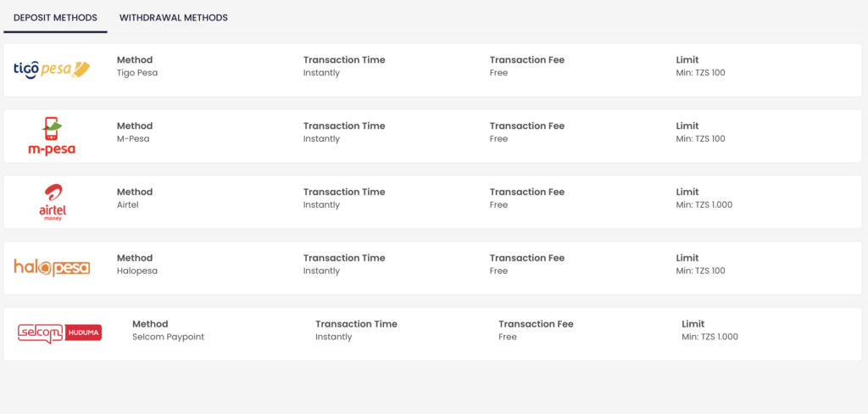Click the Free fee text in Halopesa row
Viewport: 868px width, 414px height.
498,271
